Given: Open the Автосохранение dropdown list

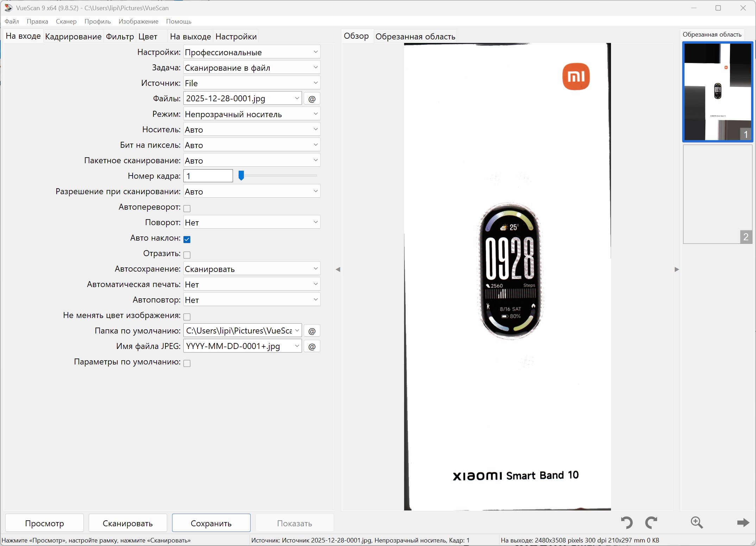Looking at the screenshot, I should (x=252, y=269).
